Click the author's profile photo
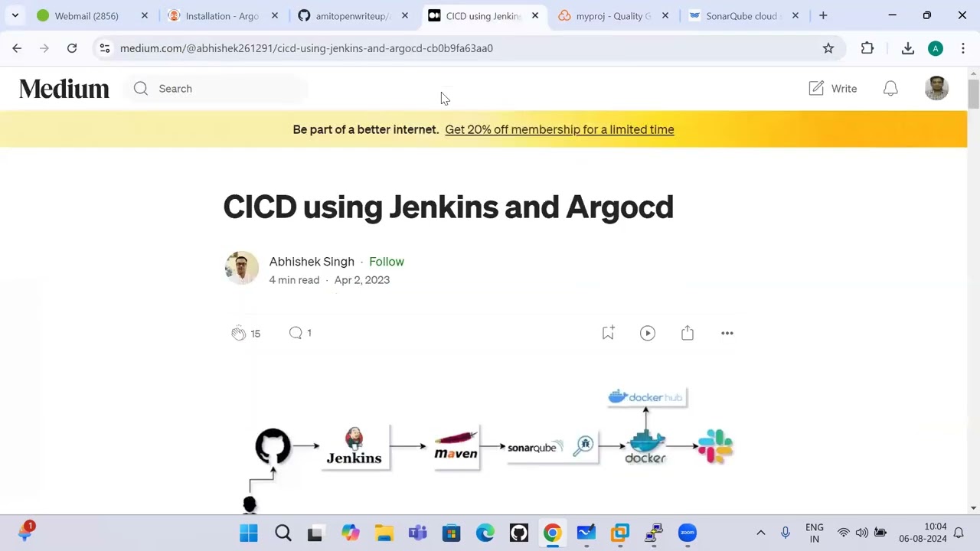This screenshot has width=980, height=551. pyautogui.click(x=242, y=268)
